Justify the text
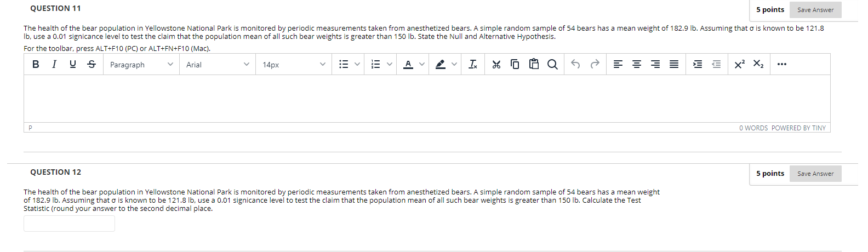Viewport: 868px width, 252px height. click(674, 64)
